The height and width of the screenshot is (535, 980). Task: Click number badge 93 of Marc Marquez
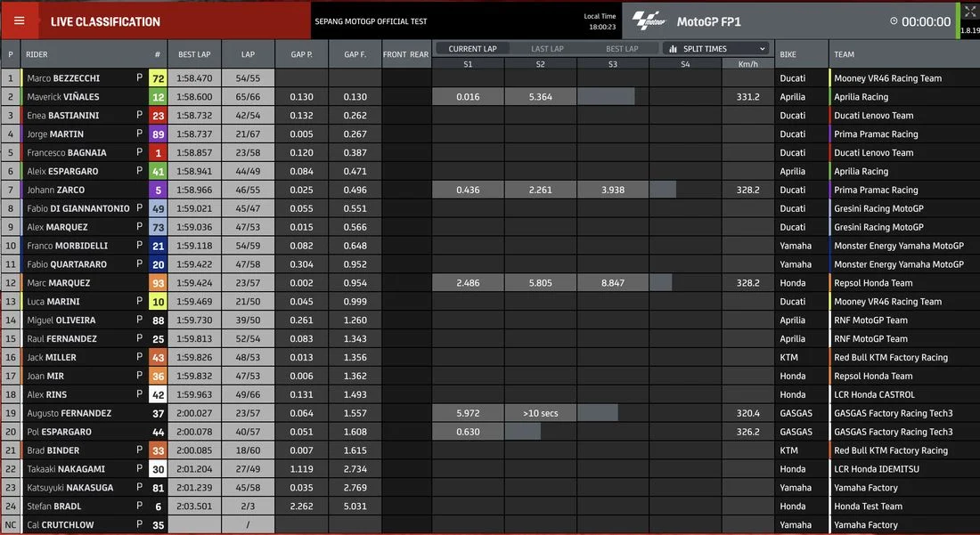[x=158, y=283]
